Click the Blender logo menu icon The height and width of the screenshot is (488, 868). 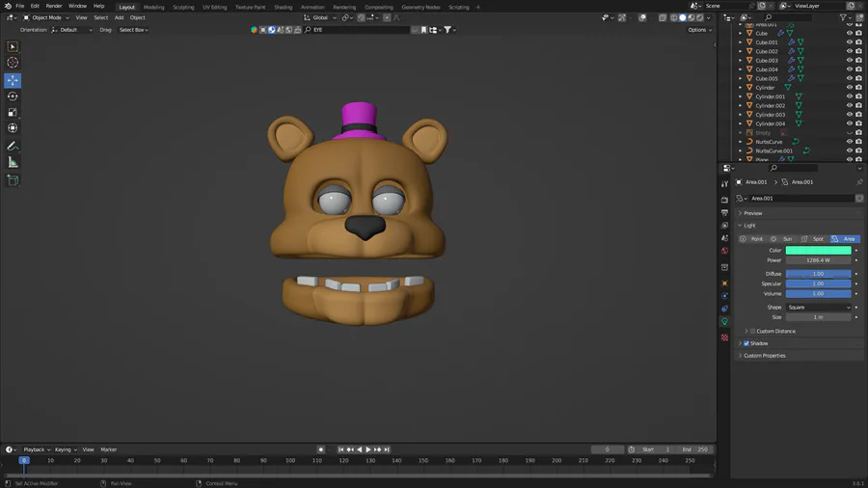pyautogui.click(x=8, y=6)
